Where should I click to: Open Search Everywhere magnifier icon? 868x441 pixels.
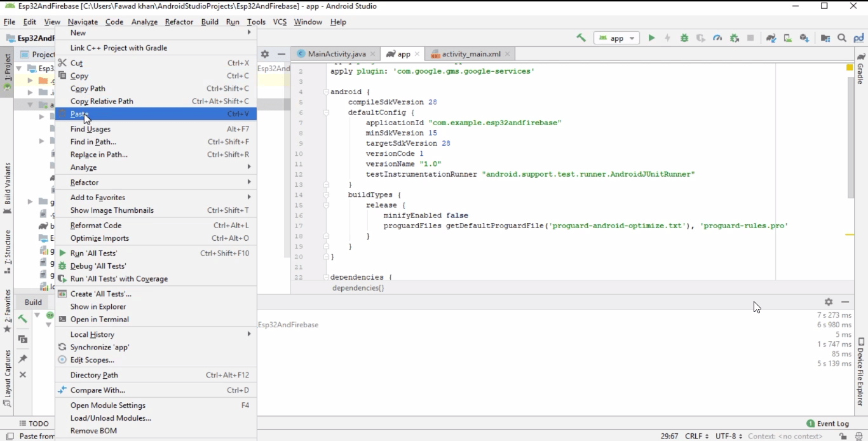coord(841,38)
